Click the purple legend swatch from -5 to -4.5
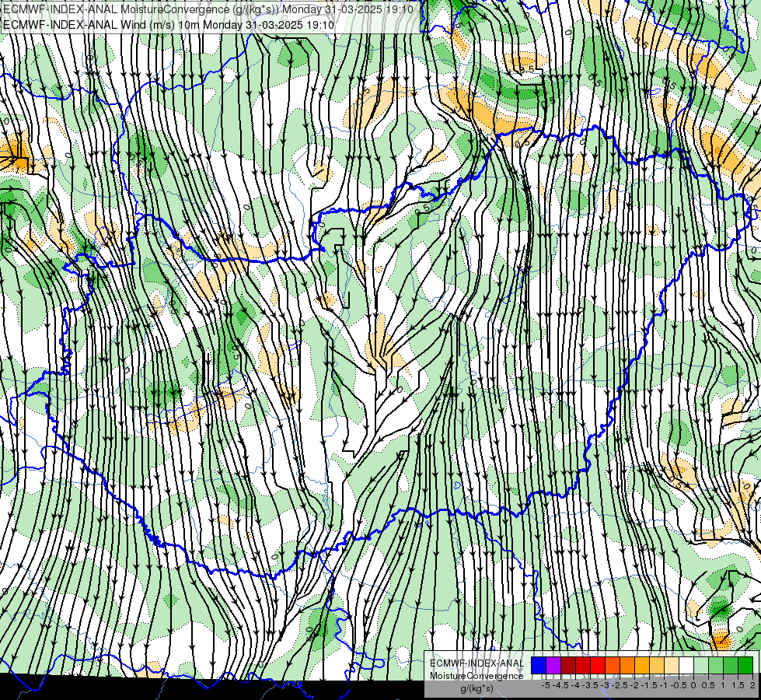Screen dimensions: 761x700 pyautogui.click(x=553, y=666)
